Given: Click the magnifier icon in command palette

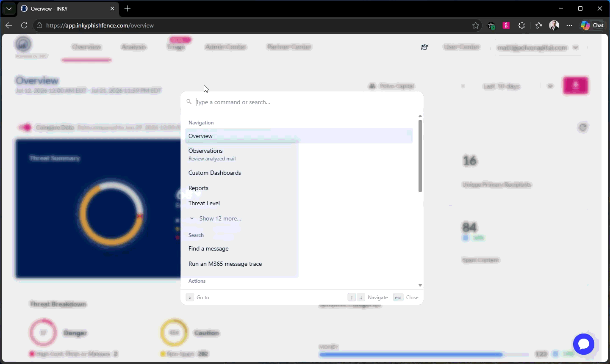Looking at the screenshot, I should tap(189, 102).
